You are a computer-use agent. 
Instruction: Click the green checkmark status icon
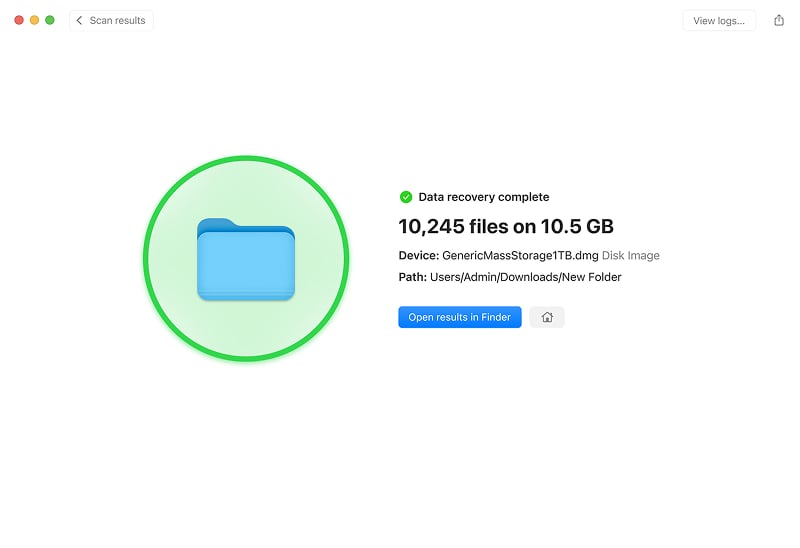406,197
